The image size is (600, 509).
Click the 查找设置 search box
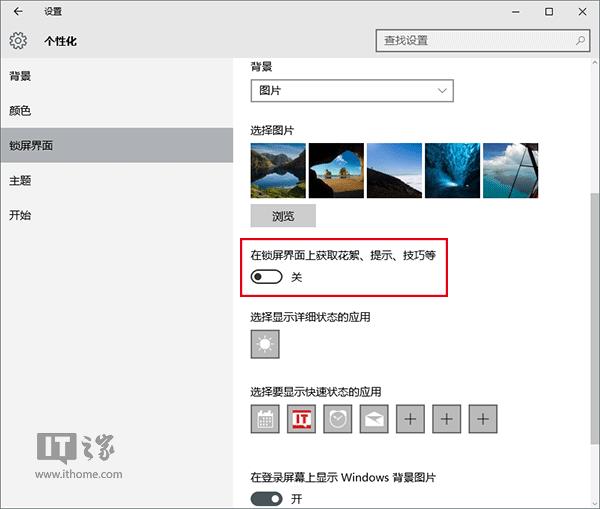[x=475, y=41]
